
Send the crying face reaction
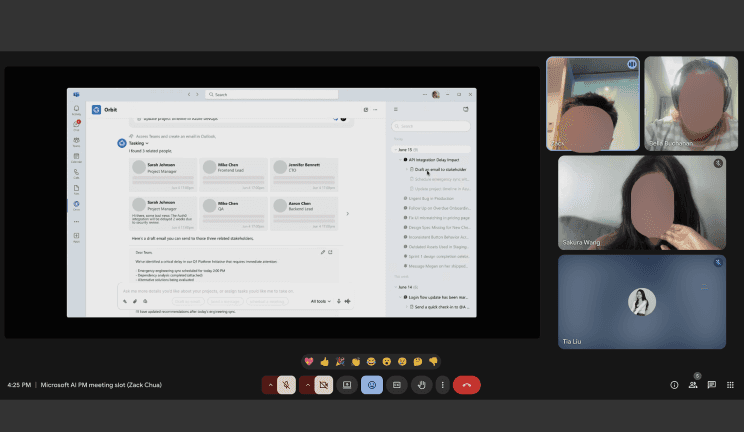click(x=402, y=362)
